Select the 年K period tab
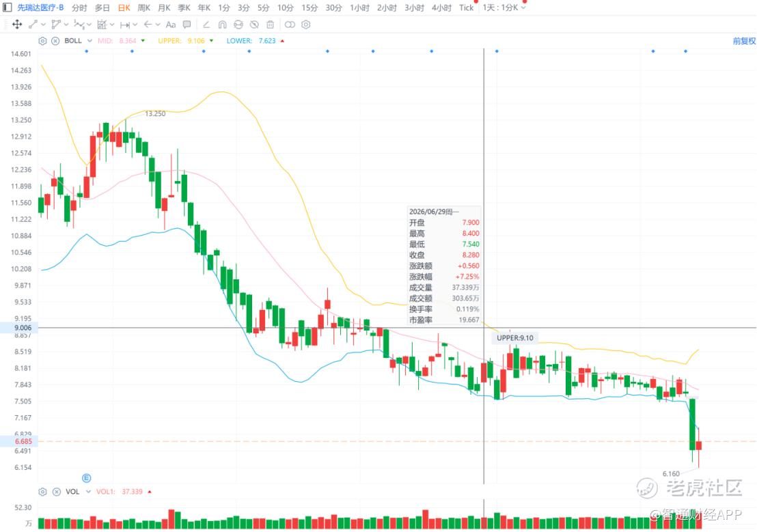 click(x=204, y=8)
